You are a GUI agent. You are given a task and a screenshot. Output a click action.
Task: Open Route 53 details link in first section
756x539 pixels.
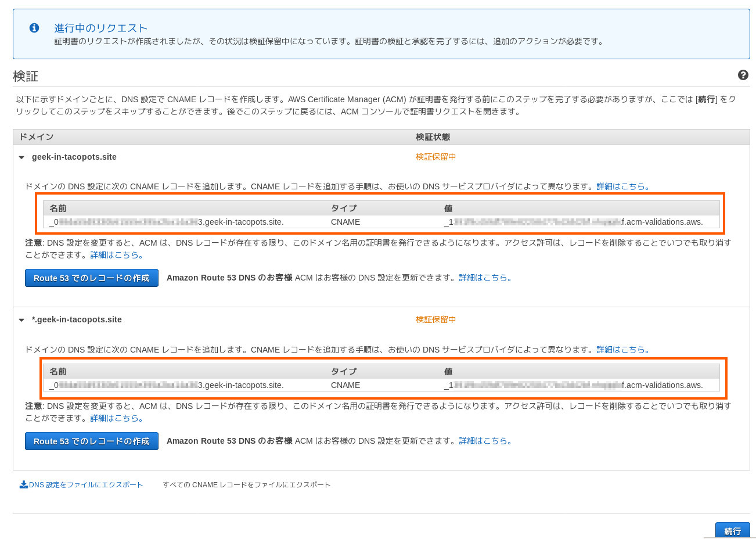tap(486, 278)
